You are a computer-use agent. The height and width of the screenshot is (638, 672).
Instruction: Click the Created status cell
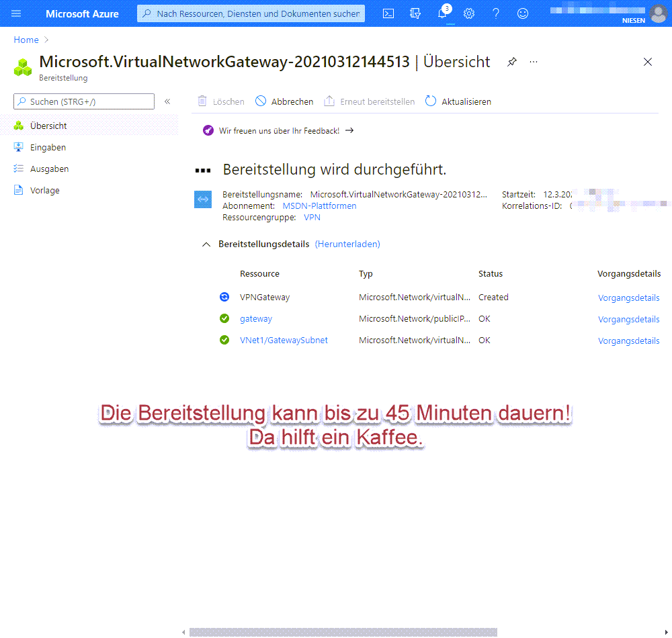493,297
